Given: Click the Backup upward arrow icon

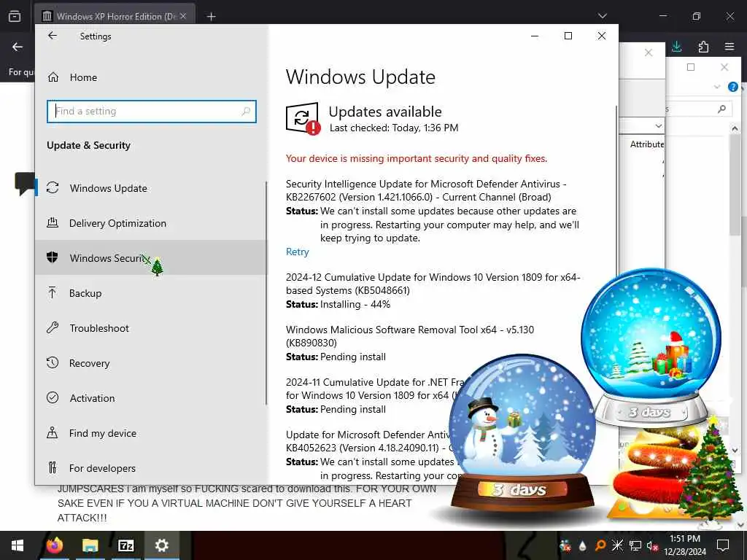Looking at the screenshot, I should [x=53, y=292].
